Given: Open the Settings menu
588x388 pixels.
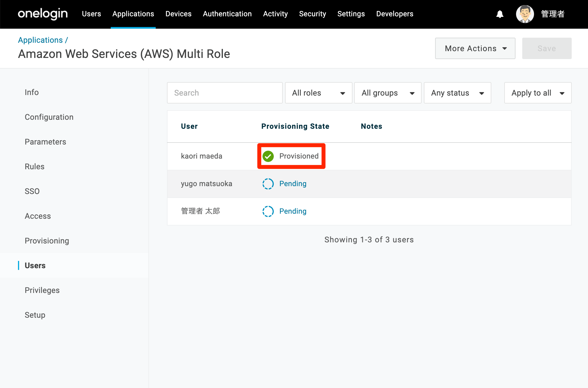Looking at the screenshot, I should [351, 14].
